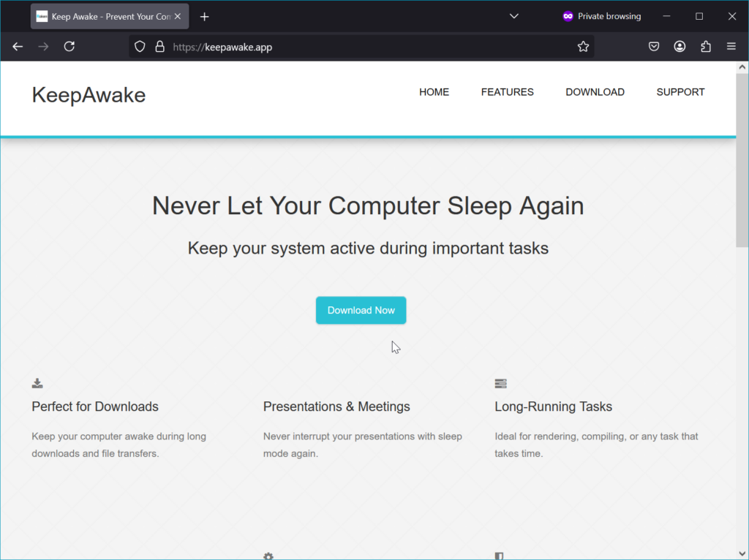Click the back navigation arrow
Viewport: 749px width, 560px height.
pyautogui.click(x=18, y=46)
